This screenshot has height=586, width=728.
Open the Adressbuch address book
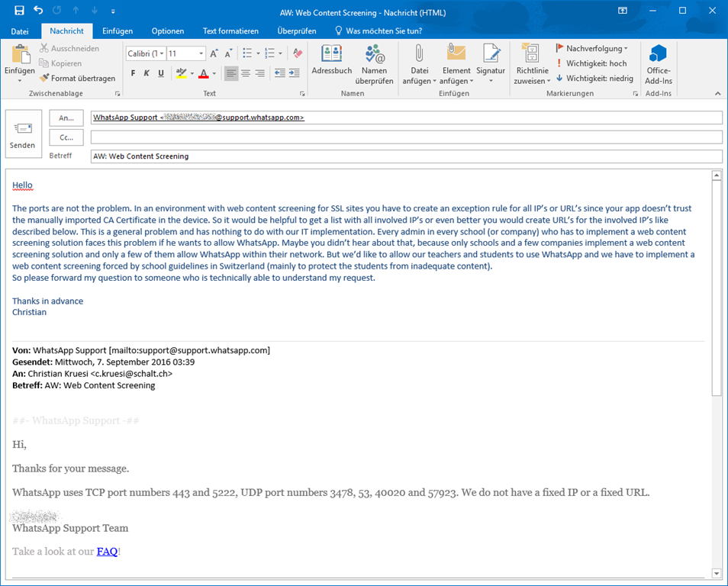pos(332,60)
